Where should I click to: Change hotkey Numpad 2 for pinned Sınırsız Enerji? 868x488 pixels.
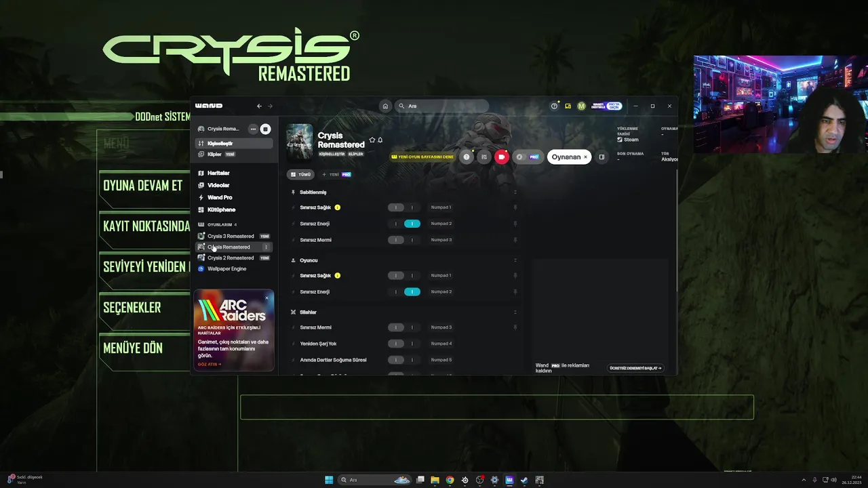[441, 224]
